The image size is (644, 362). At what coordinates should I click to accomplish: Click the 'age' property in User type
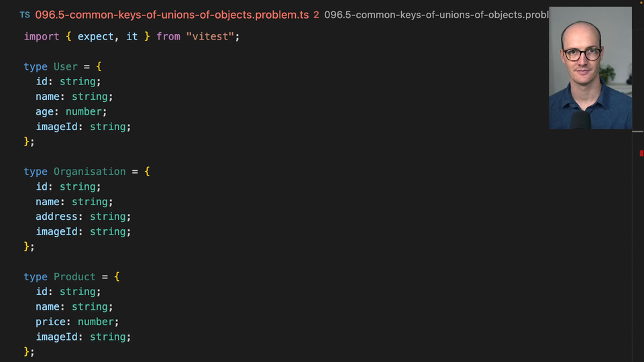[x=45, y=111]
